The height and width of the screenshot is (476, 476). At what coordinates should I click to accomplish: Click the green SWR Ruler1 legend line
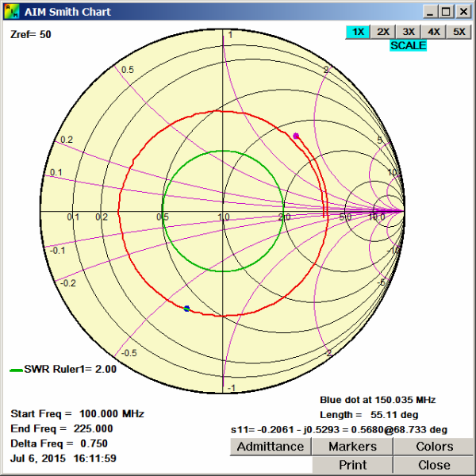pyautogui.click(x=16, y=370)
